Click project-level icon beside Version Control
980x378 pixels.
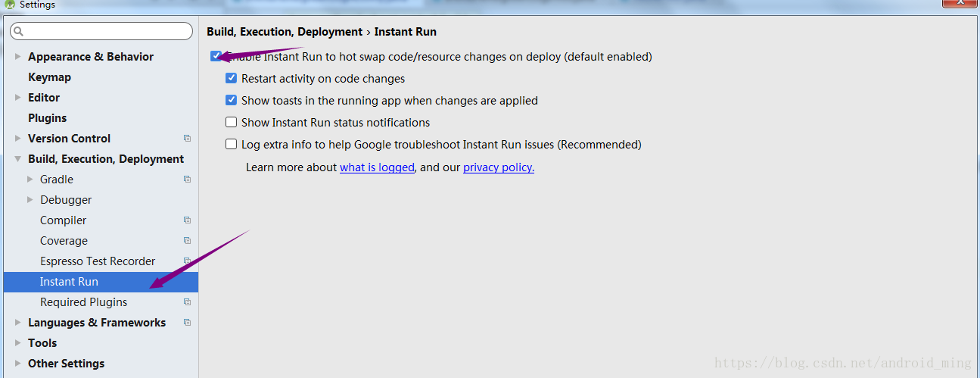point(187,139)
